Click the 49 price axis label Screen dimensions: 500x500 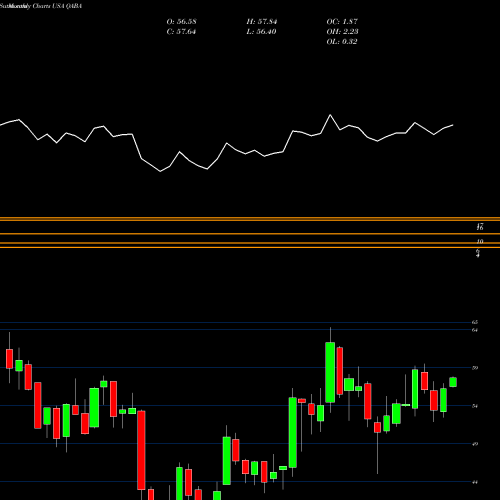tap(475, 444)
